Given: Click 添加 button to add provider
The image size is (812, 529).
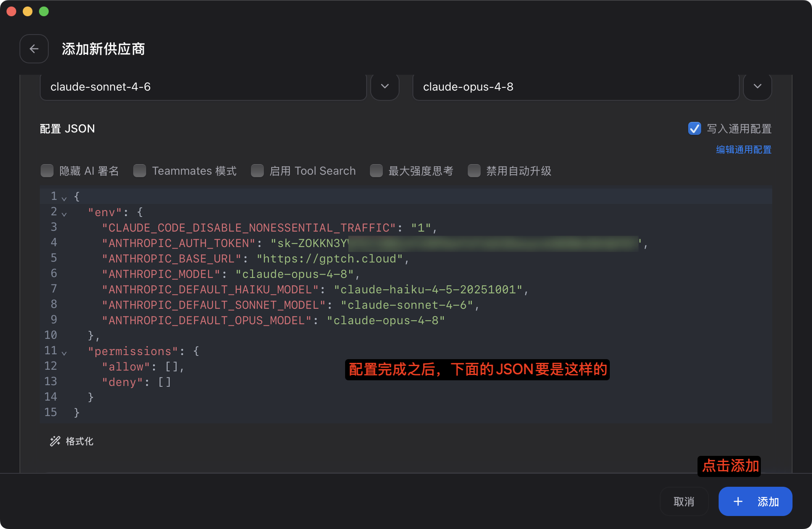Looking at the screenshot, I should pos(756,502).
